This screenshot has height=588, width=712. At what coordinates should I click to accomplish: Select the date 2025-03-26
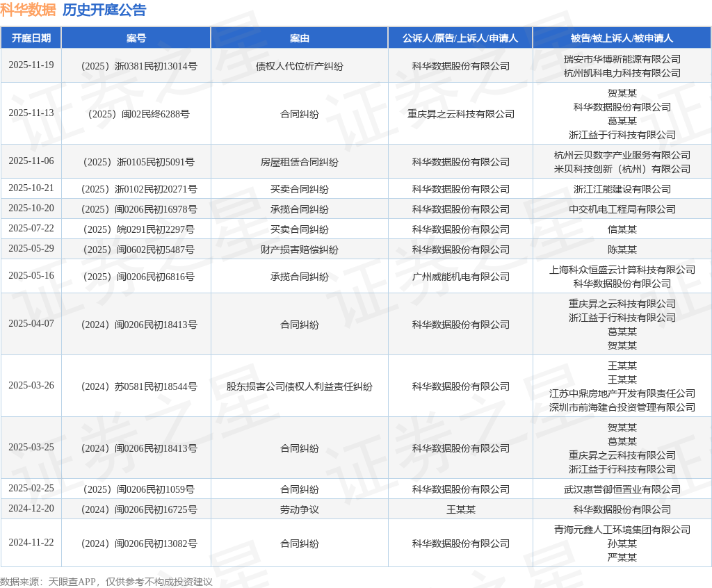pos(31,386)
